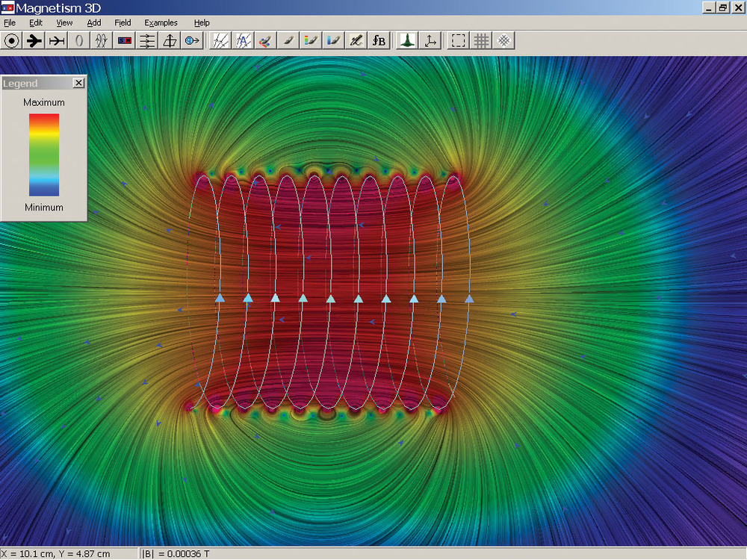Viewport: 747px width, 560px height.
Task: Select the solenoid coil tool icon
Action: pyautogui.click(x=102, y=41)
